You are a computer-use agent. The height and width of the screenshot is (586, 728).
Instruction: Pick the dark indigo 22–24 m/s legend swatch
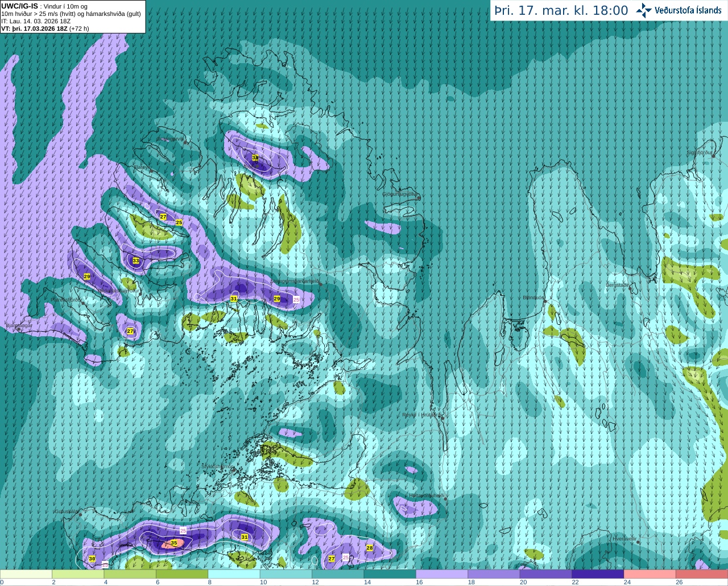pyautogui.click(x=598, y=575)
